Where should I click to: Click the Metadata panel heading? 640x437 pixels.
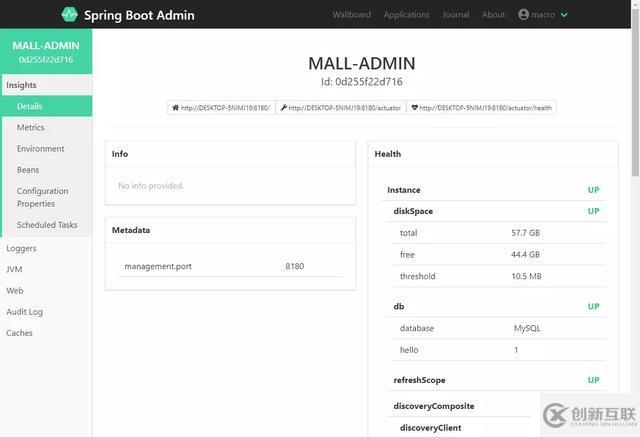point(131,230)
